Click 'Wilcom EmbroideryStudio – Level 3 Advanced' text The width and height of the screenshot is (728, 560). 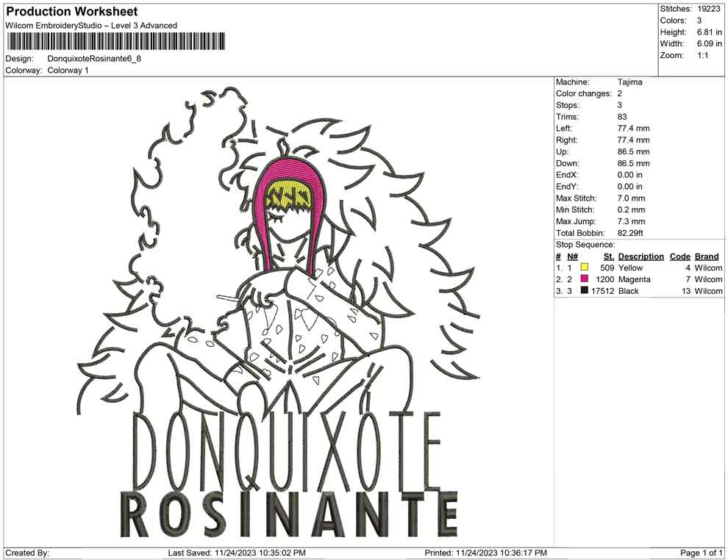point(91,26)
